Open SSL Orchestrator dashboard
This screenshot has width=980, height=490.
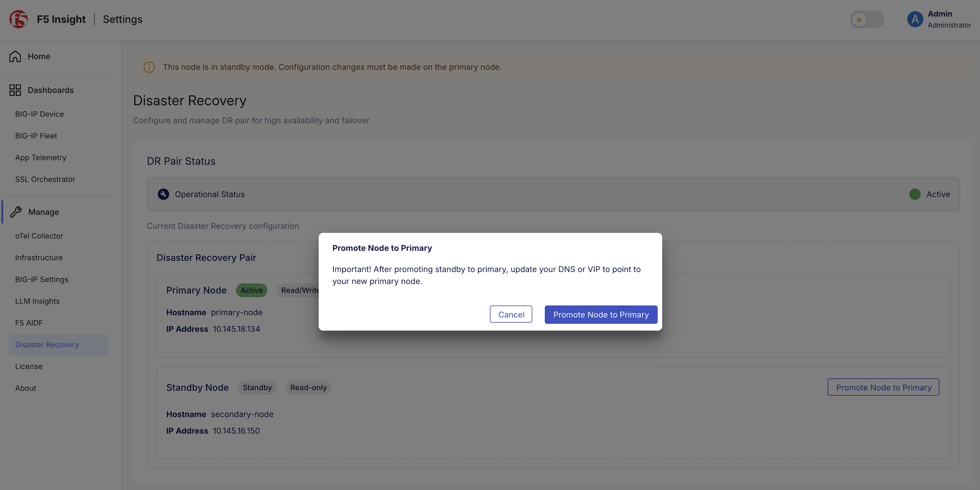pos(45,179)
